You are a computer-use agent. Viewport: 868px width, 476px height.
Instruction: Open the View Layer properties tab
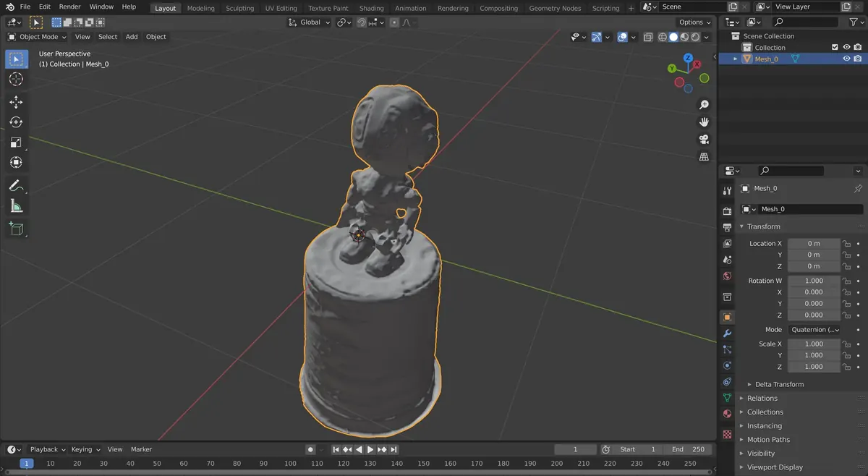pos(727,243)
